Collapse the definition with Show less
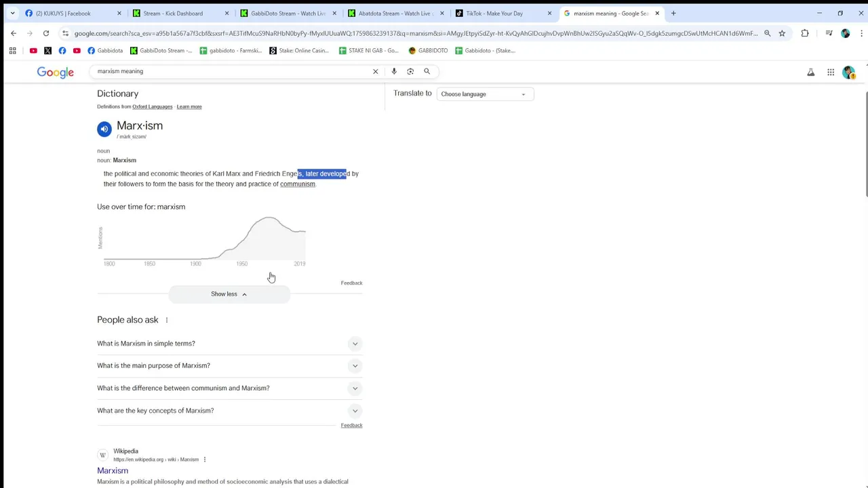Image resolution: width=868 pixels, height=488 pixels. [229, 294]
